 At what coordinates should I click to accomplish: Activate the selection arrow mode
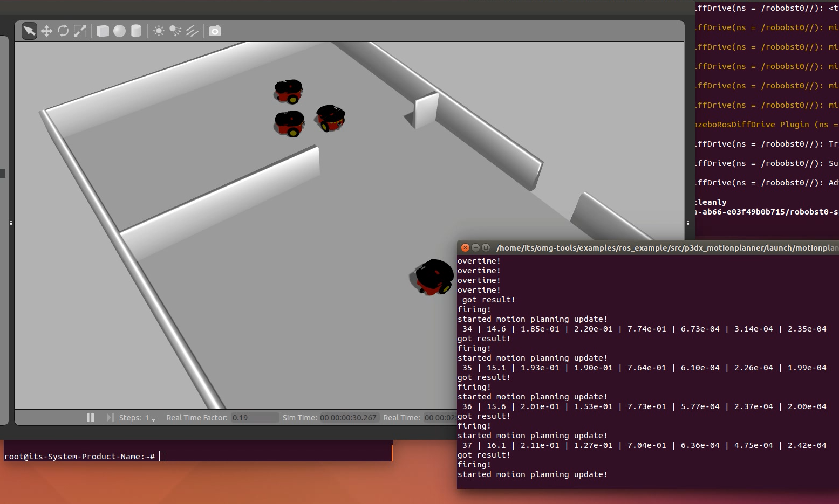pos(29,31)
